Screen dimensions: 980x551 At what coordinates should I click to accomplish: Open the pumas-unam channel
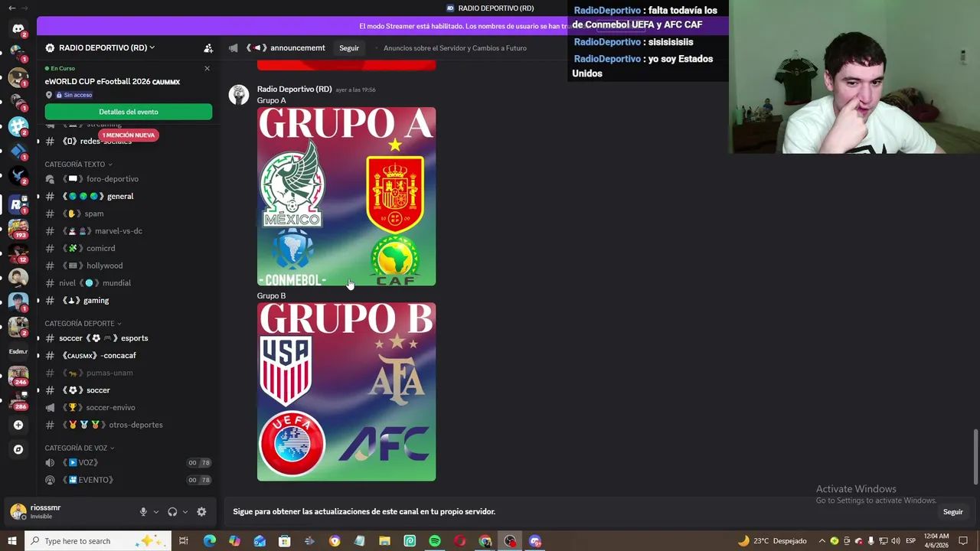coord(128,373)
